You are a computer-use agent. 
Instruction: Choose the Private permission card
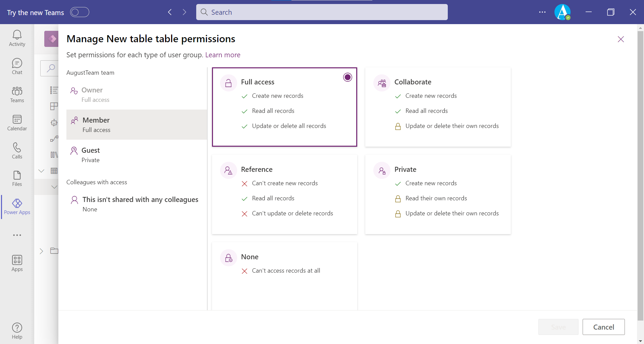[438, 194]
